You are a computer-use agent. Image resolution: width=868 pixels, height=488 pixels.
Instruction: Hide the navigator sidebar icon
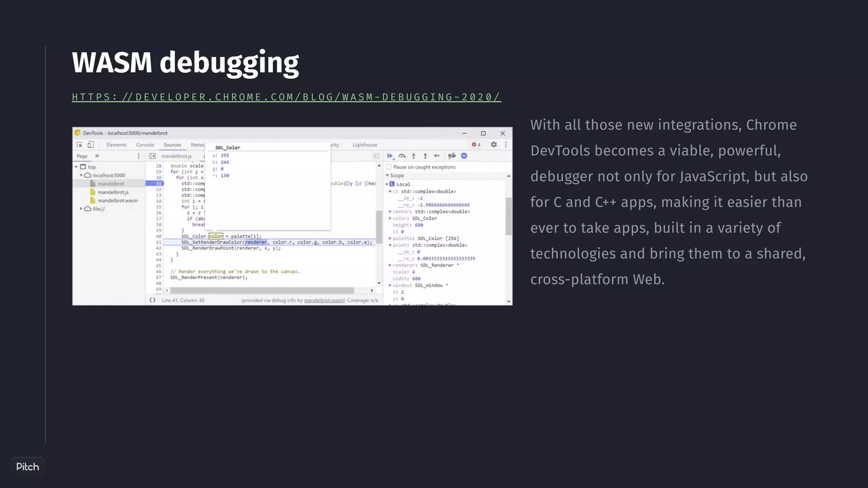point(152,156)
